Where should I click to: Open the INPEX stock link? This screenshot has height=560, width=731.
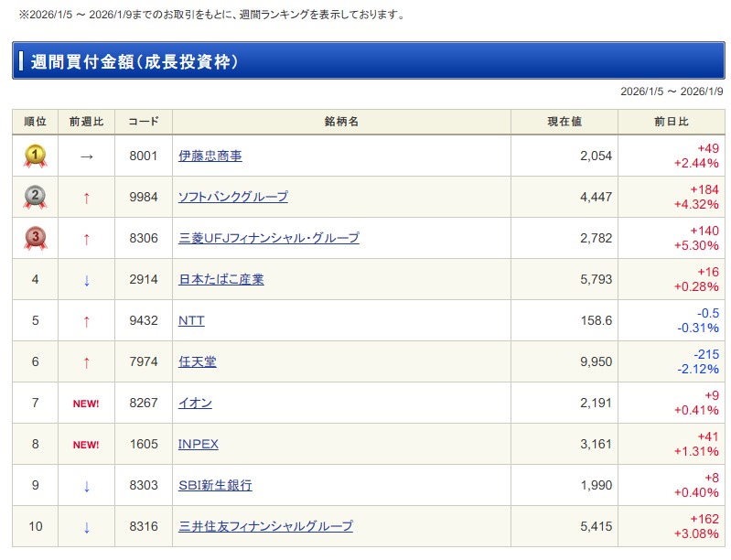pos(199,444)
